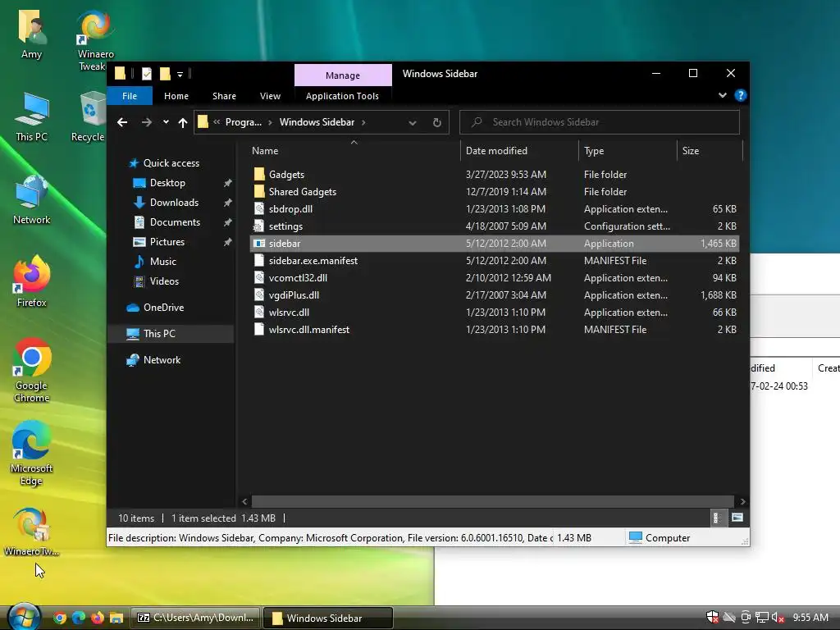
Task: Click the security shield tray icon
Action: pyautogui.click(x=713, y=617)
